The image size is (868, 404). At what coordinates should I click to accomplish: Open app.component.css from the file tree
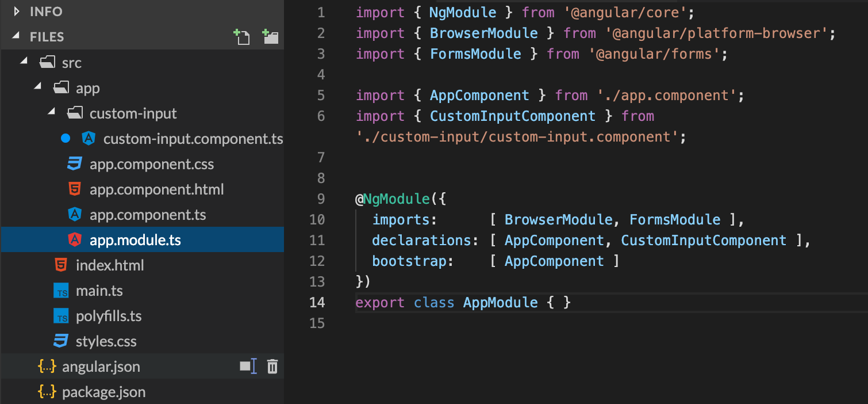click(151, 164)
